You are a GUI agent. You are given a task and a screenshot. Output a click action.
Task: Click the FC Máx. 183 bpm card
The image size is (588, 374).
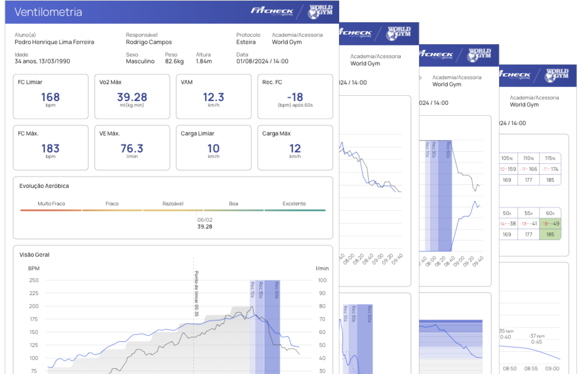pos(51,148)
